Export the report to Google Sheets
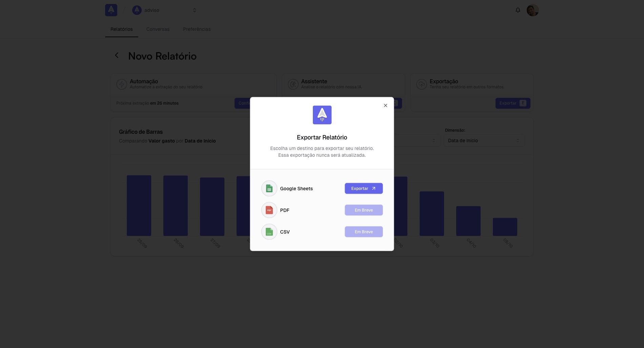 pyautogui.click(x=364, y=189)
